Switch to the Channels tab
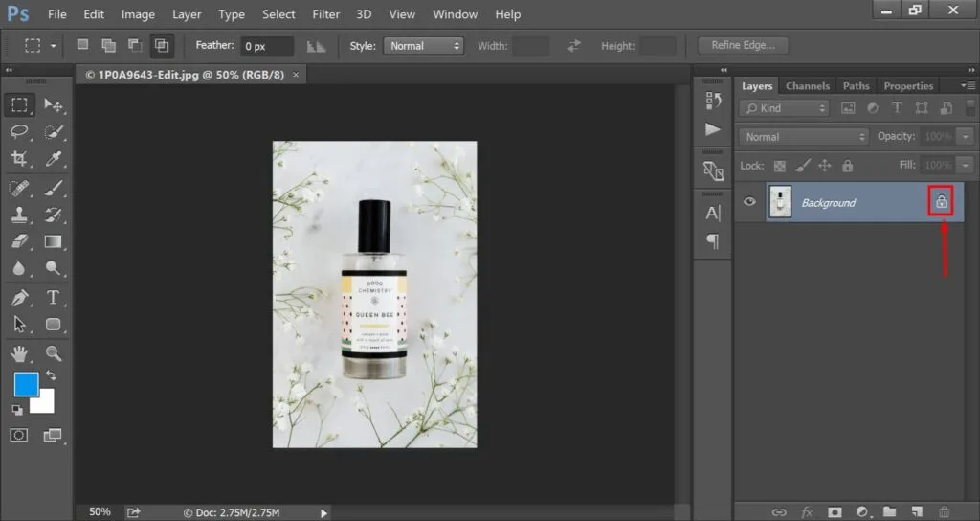This screenshot has width=980, height=521. click(808, 86)
